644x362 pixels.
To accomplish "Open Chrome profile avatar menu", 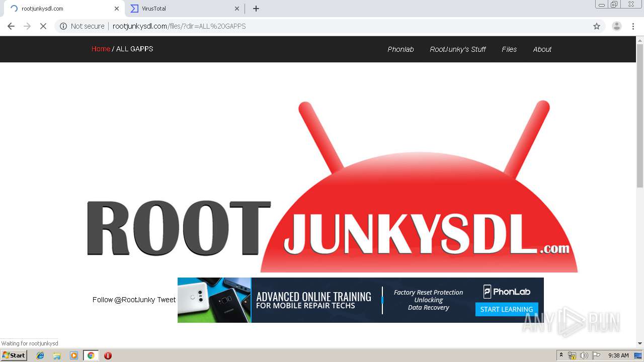I will click(x=616, y=26).
